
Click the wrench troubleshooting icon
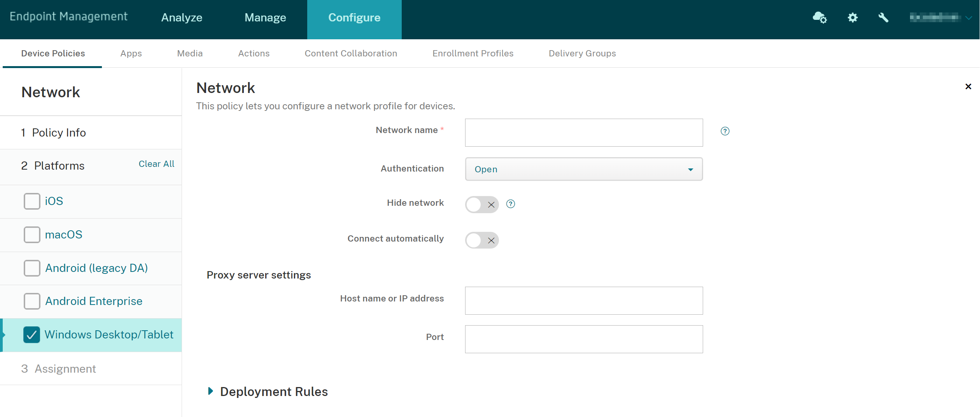(x=883, y=18)
